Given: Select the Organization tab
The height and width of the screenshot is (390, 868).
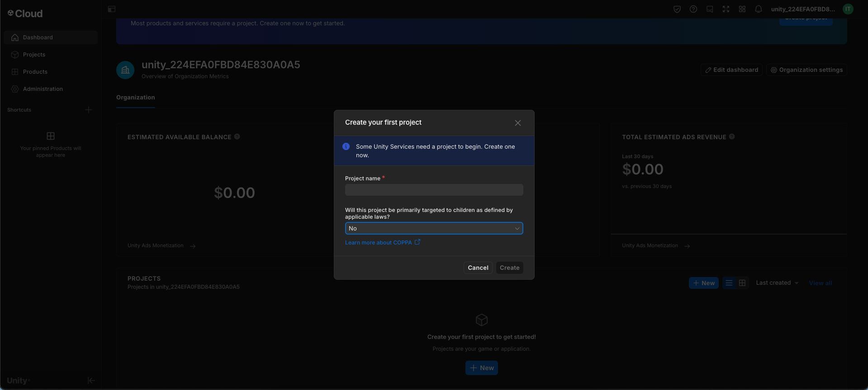Looking at the screenshot, I should [x=136, y=98].
